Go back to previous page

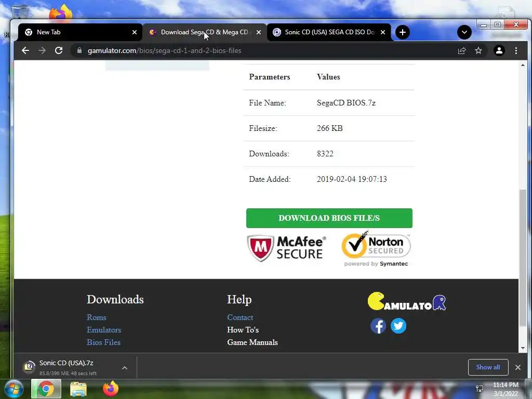pyautogui.click(x=25, y=50)
